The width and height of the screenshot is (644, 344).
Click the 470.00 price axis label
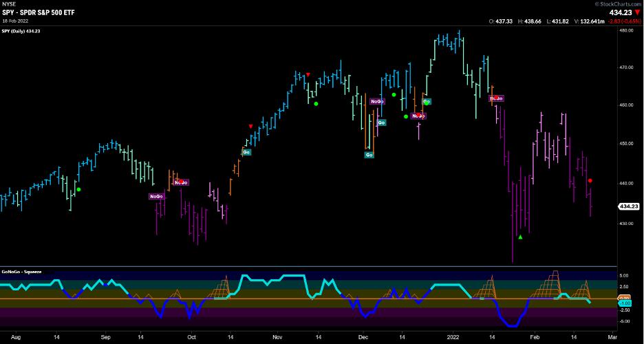[625, 67]
